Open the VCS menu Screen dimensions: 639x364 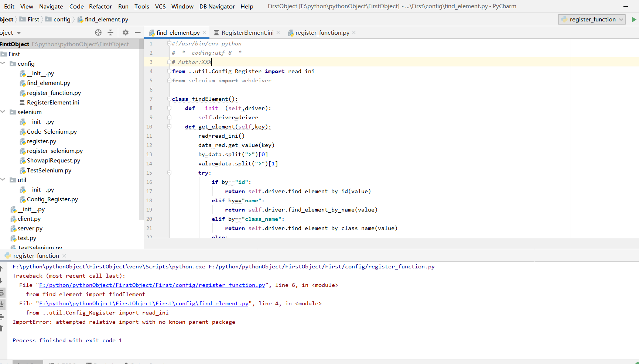(160, 6)
